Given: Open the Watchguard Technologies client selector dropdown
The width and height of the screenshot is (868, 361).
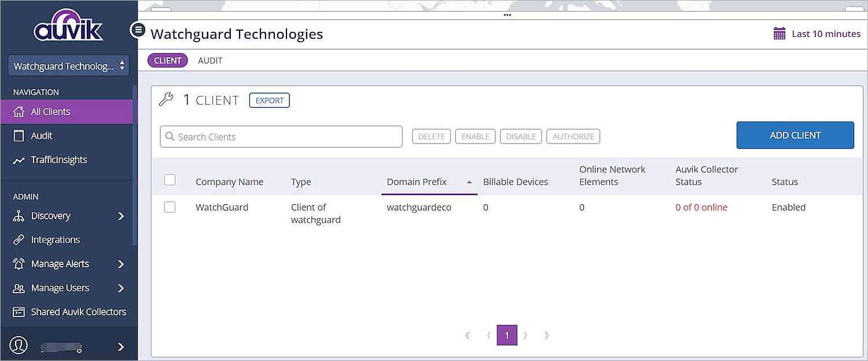Looking at the screenshot, I should pos(68,66).
